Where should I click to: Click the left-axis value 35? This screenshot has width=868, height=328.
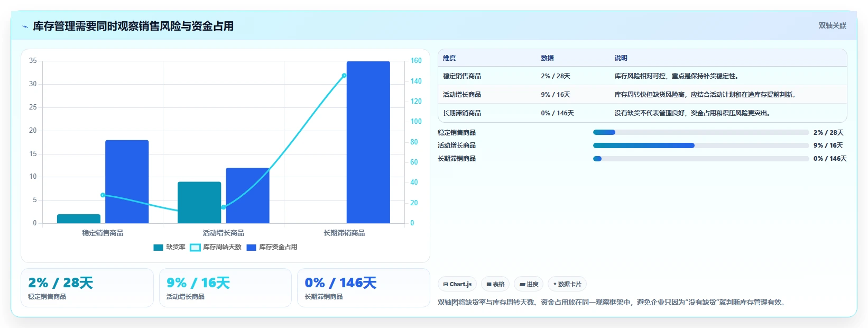(33, 61)
